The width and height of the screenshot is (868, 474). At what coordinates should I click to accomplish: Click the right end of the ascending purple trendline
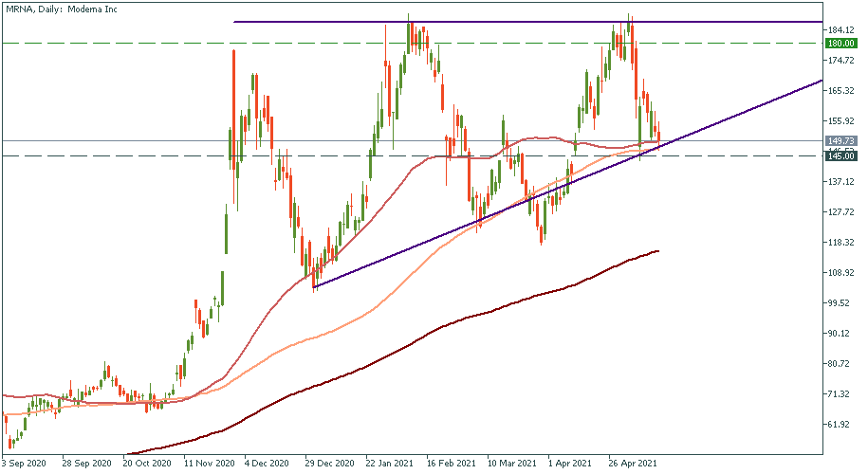(821, 82)
